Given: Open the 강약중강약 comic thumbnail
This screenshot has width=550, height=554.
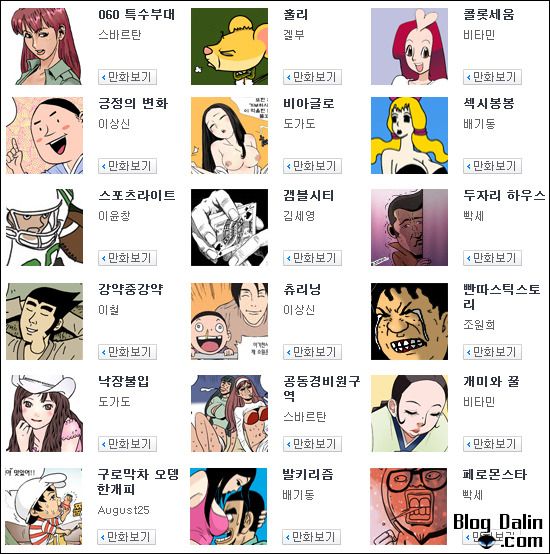Looking at the screenshot, I should click(45, 321).
